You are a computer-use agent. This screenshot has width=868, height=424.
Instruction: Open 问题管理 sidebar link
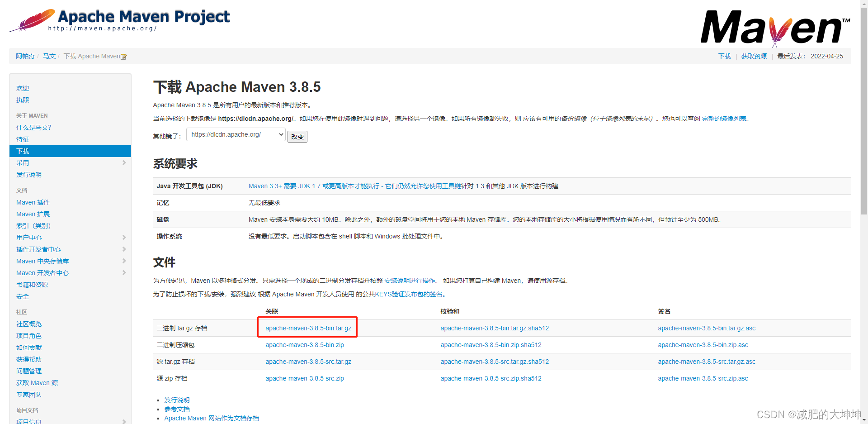(29, 371)
